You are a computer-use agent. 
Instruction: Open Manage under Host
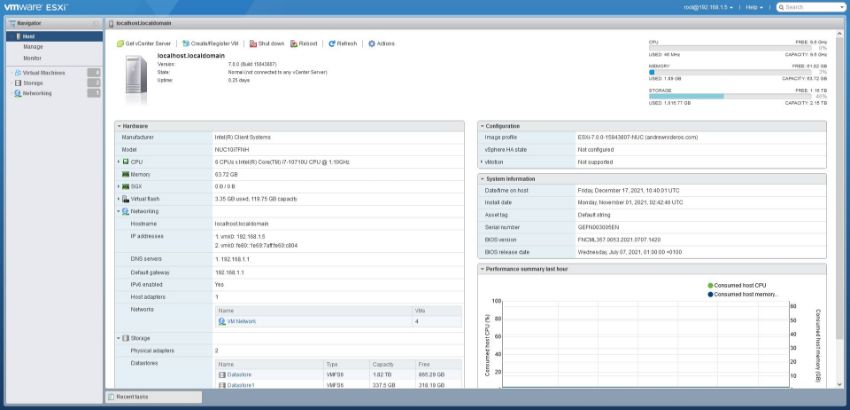tap(33, 47)
